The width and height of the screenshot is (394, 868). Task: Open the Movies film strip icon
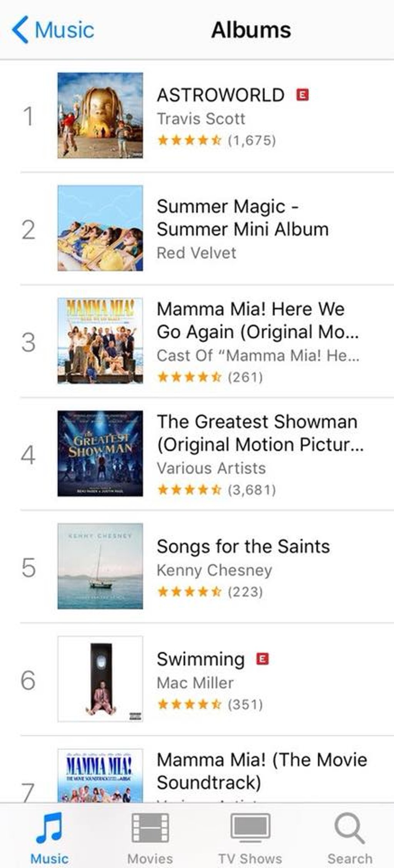click(x=150, y=827)
